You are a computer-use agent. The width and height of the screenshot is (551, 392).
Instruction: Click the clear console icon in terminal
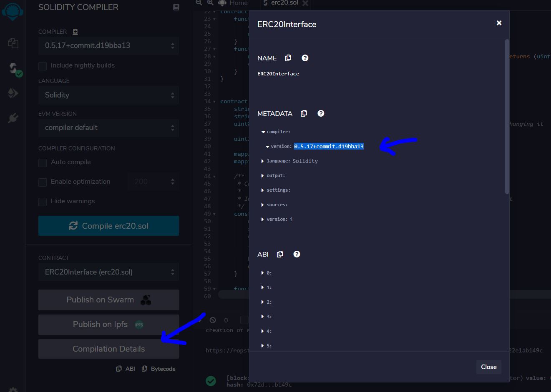coord(213,320)
